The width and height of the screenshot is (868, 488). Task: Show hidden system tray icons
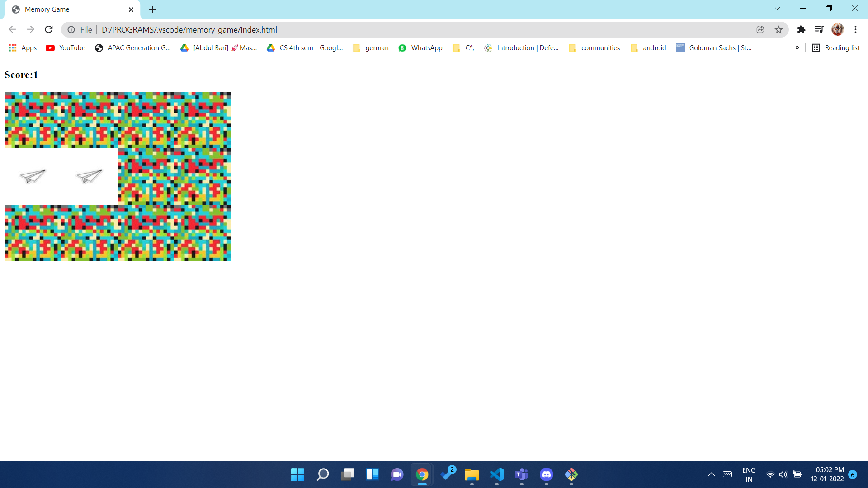711,474
